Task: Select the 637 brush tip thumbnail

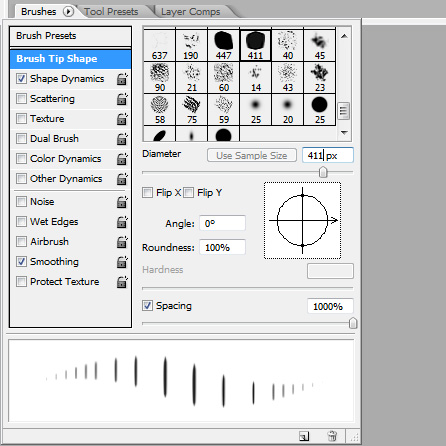Action: 160,45
